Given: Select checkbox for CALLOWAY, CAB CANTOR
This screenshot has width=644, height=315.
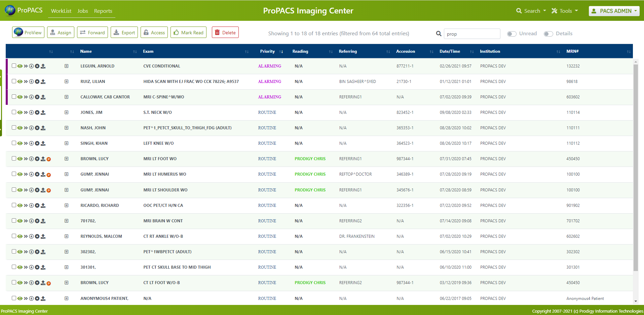Looking at the screenshot, I should [14, 97].
